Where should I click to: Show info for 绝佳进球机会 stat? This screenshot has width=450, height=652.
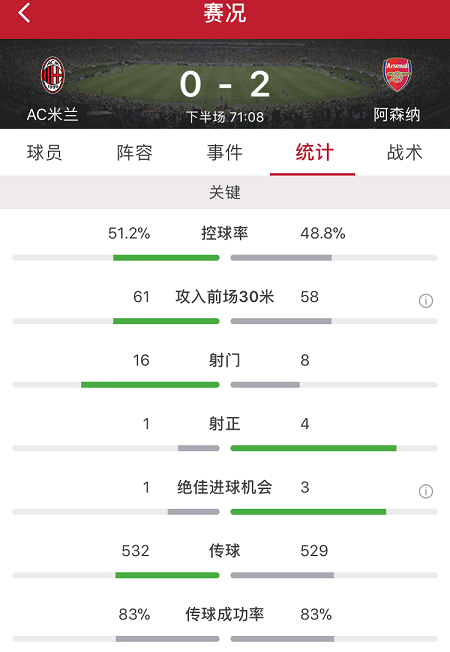click(425, 491)
